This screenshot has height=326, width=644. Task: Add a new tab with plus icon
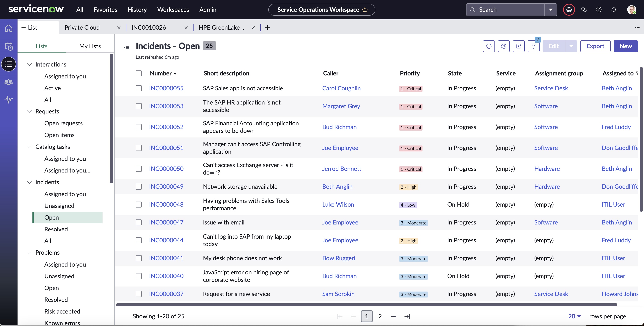tap(268, 28)
